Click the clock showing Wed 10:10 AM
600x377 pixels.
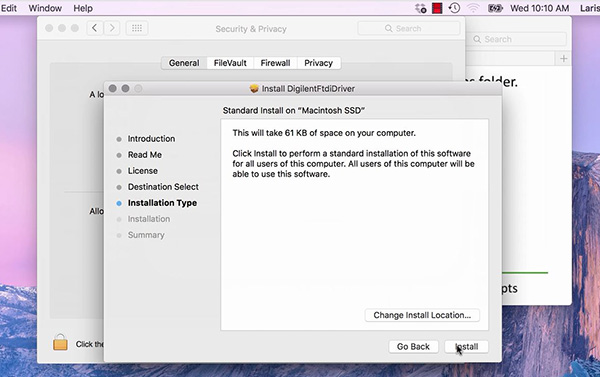tap(540, 8)
